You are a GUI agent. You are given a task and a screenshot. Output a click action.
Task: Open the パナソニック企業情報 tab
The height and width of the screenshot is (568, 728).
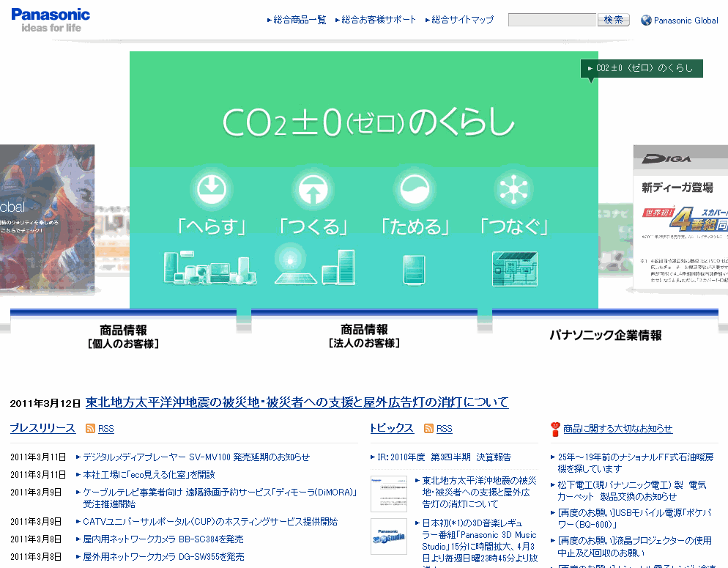[606, 336]
